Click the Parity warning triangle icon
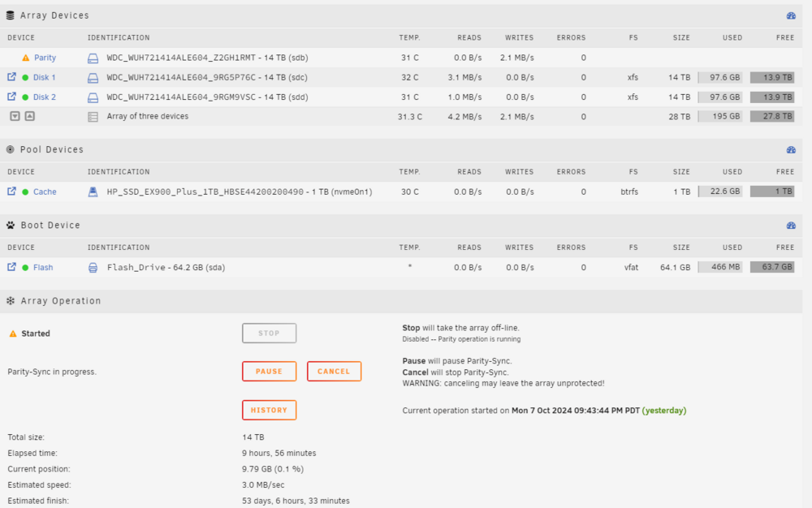 coord(25,58)
